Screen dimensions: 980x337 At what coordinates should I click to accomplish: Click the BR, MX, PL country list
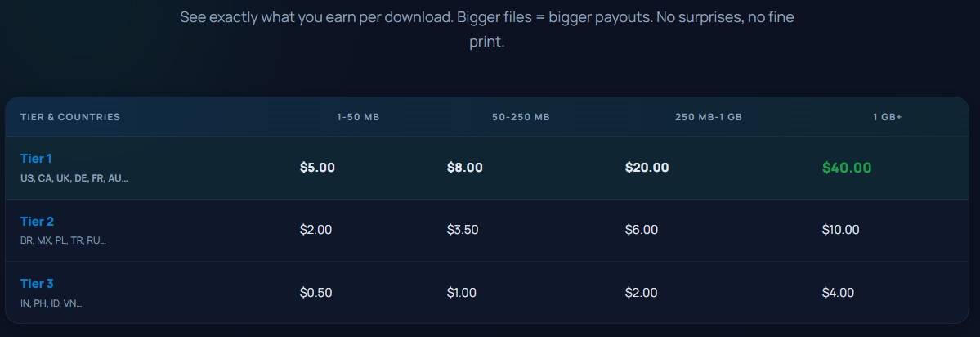tap(63, 240)
